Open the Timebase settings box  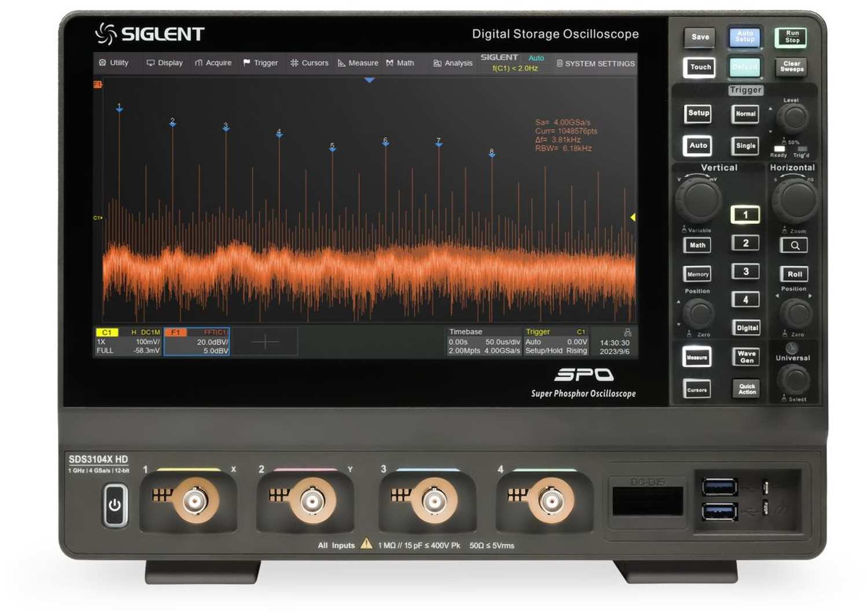click(483, 341)
